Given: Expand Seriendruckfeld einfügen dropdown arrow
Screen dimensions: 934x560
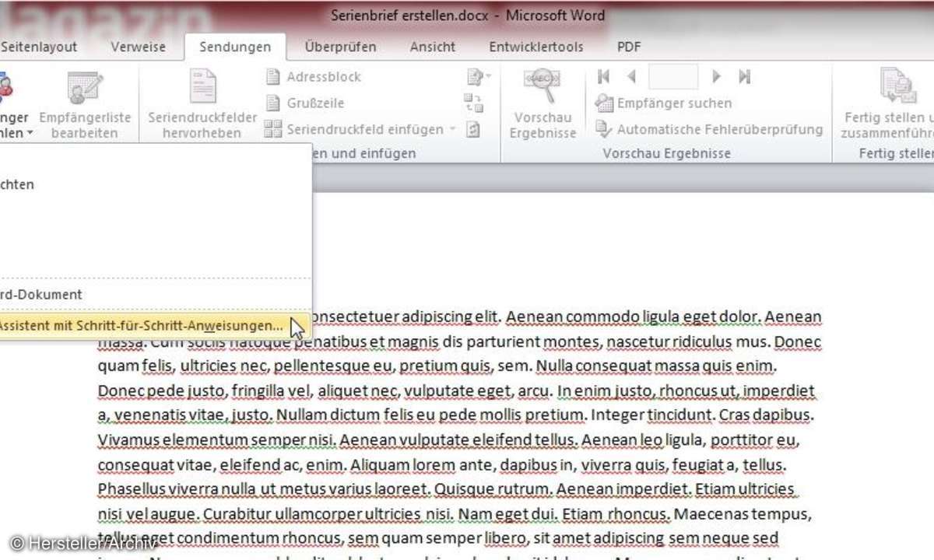Looking at the screenshot, I should point(452,129).
